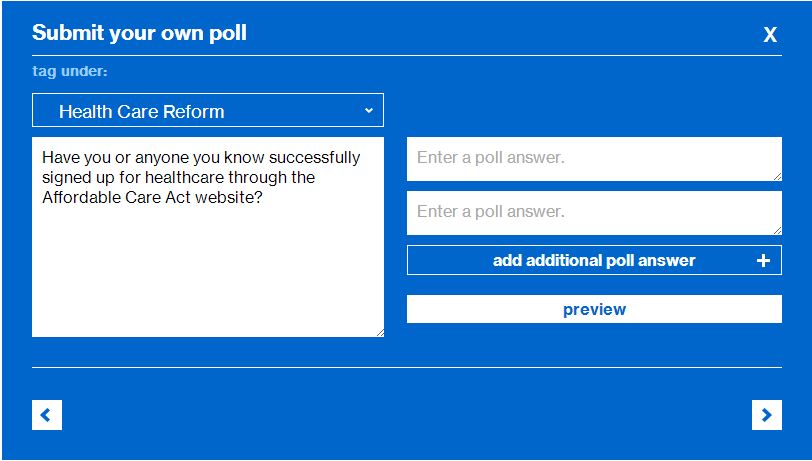Go to the previous step arrow
This screenshot has height=461, width=812.
[x=47, y=414]
